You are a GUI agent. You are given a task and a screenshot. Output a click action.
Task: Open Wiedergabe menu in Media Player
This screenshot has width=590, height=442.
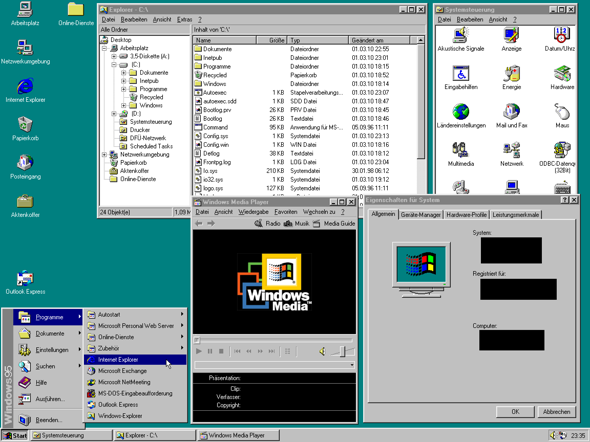click(253, 212)
